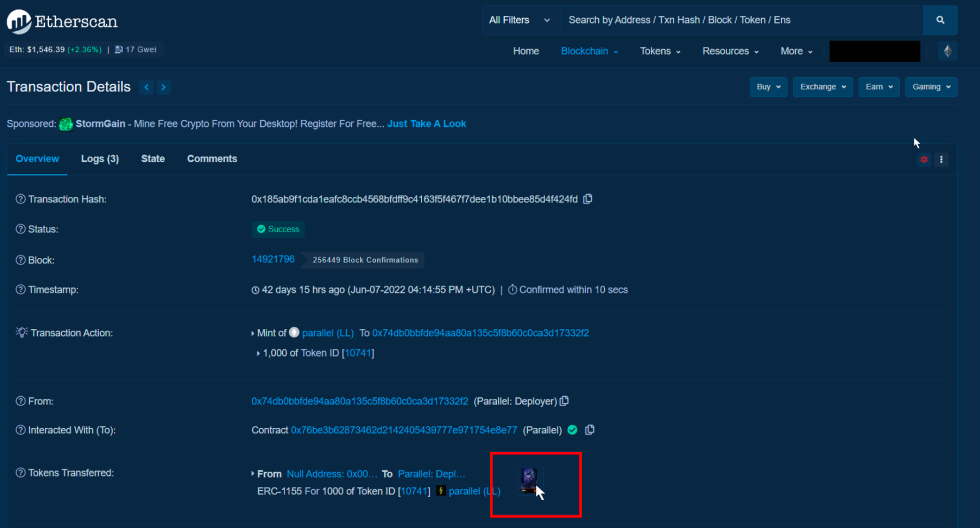Expand the Buy dropdown
The width and height of the screenshot is (980, 528).
click(768, 87)
